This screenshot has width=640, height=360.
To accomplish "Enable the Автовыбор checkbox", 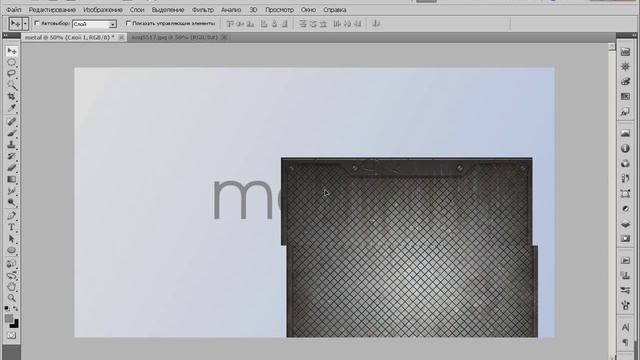I will pos(37,23).
